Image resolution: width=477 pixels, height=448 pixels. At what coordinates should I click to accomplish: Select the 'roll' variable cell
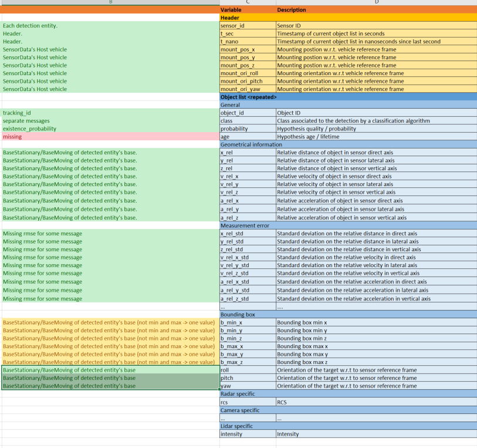248,370
